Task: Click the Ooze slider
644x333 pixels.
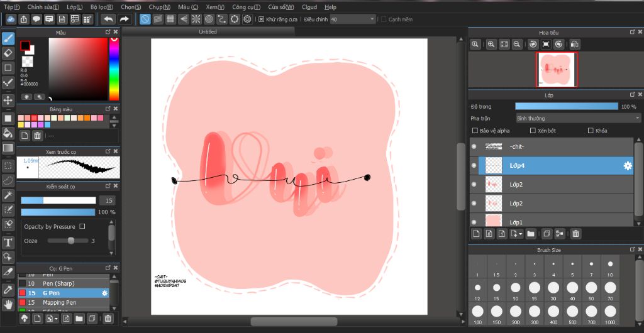Action: pos(68,241)
